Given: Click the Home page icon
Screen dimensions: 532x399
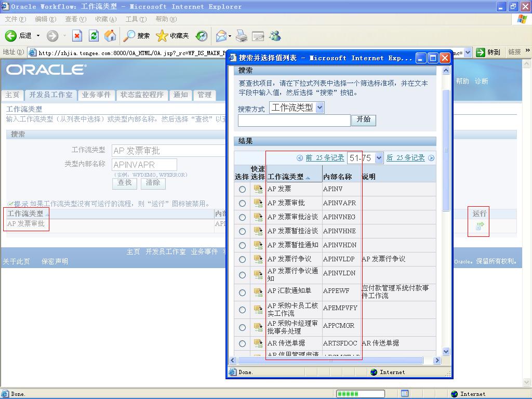Looking at the screenshot, I should click(110, 36).
